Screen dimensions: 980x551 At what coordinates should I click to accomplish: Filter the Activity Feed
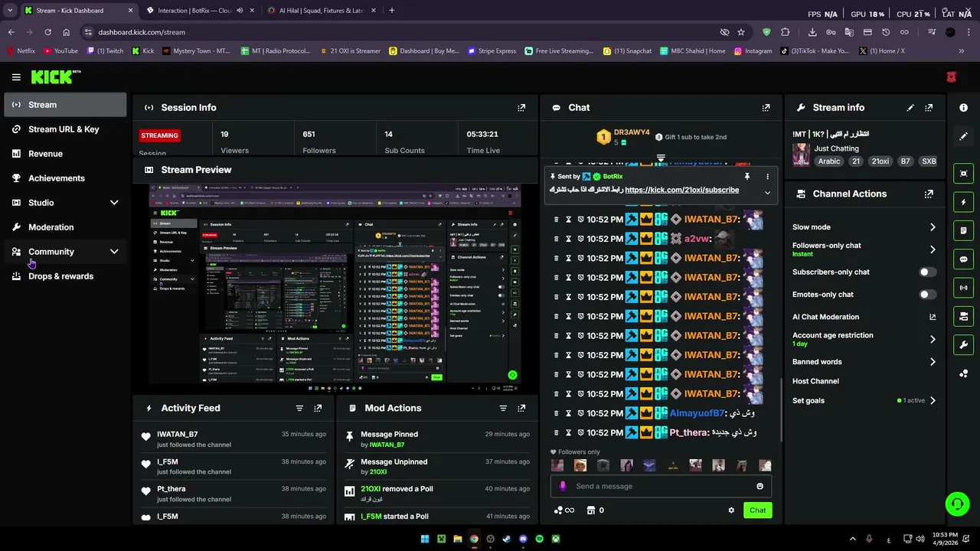[x=299, y=409]
